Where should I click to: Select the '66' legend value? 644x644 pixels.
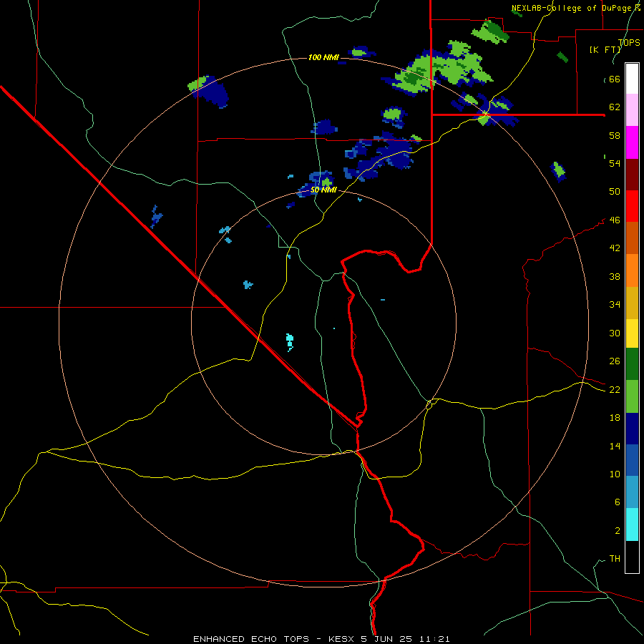(615, 79)
